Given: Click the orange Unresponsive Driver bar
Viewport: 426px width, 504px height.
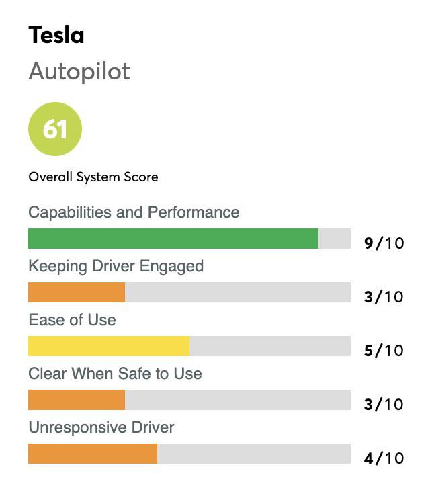Looking at the screenshot, I should [x=92, y=454].
